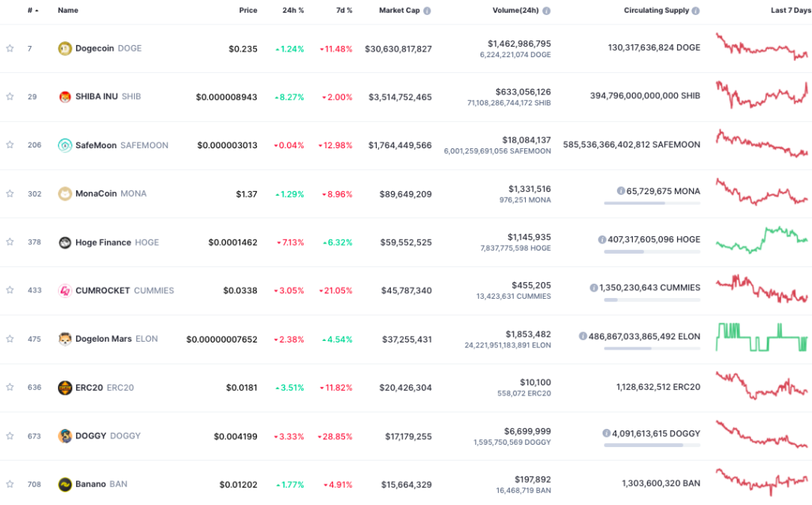Click the Market Cap info icon
The height and width of the screenshot is (505, 812).
tap(427, 11)
